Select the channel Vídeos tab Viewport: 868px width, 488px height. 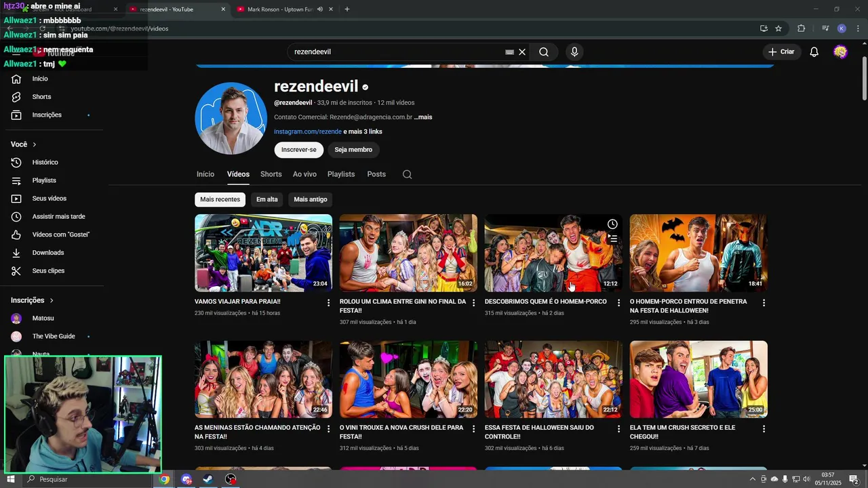(x=238, y=174)
